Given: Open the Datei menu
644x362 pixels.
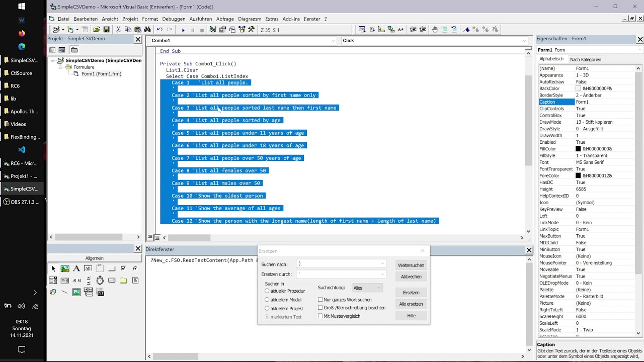Looking at the screenshot, I should pyautogui.click(x=63, y=19).
